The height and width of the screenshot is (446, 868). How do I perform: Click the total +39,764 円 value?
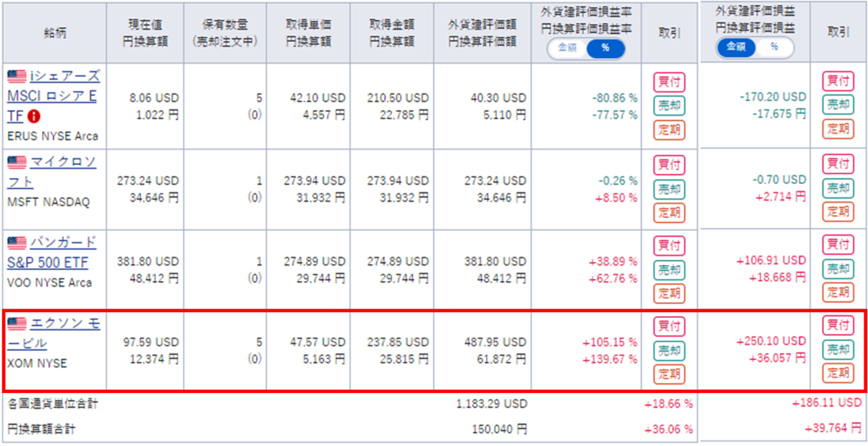click(x=833, y=429)
